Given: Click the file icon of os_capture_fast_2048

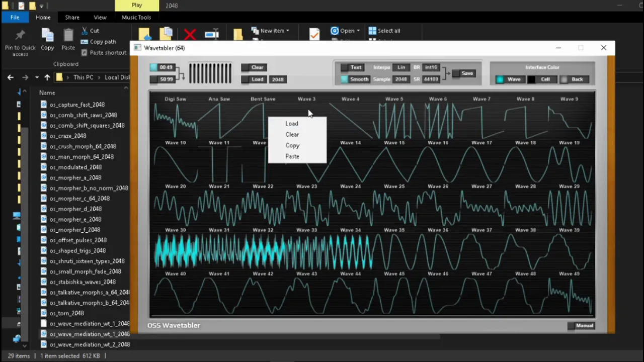Looking at the screenshot, I should [x=44, y=105].
